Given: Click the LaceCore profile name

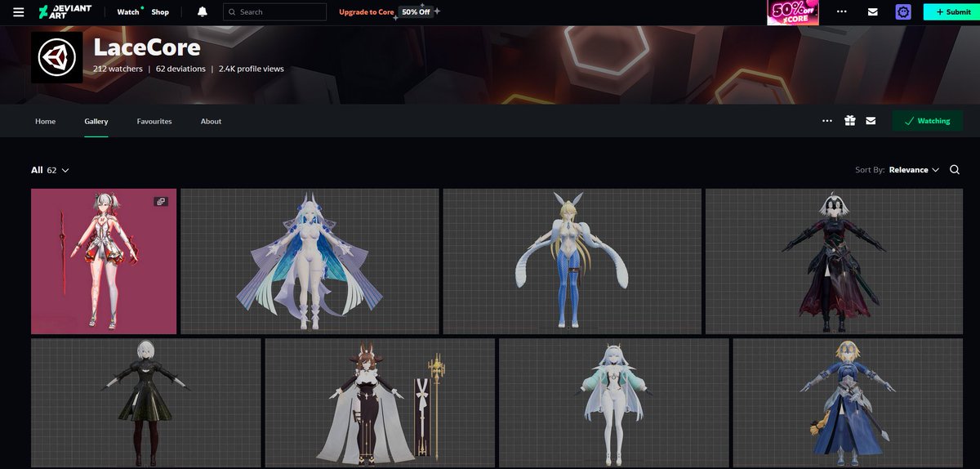Looking at the screenshot, I should pos(147,47).
